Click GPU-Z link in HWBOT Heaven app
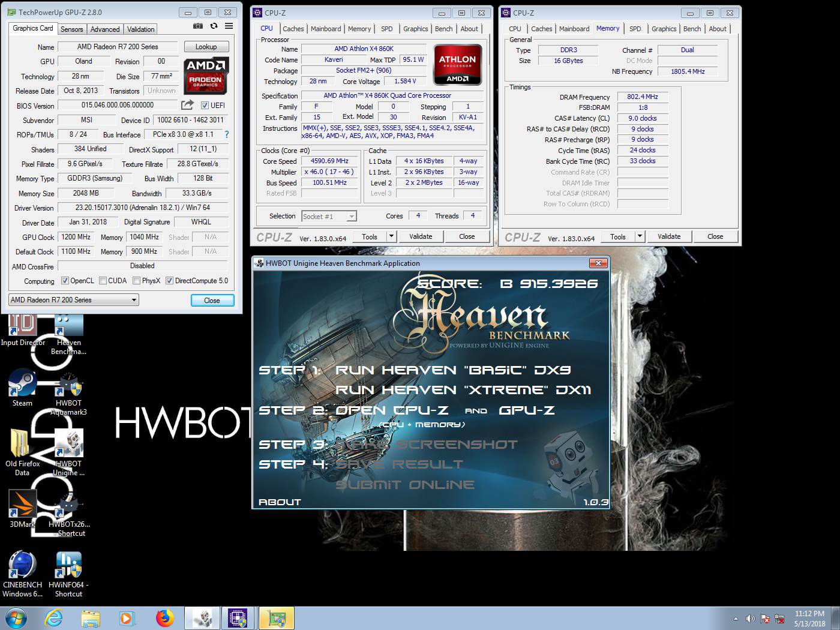Screen dimensions: 840x630 click(x=527, y=410)
